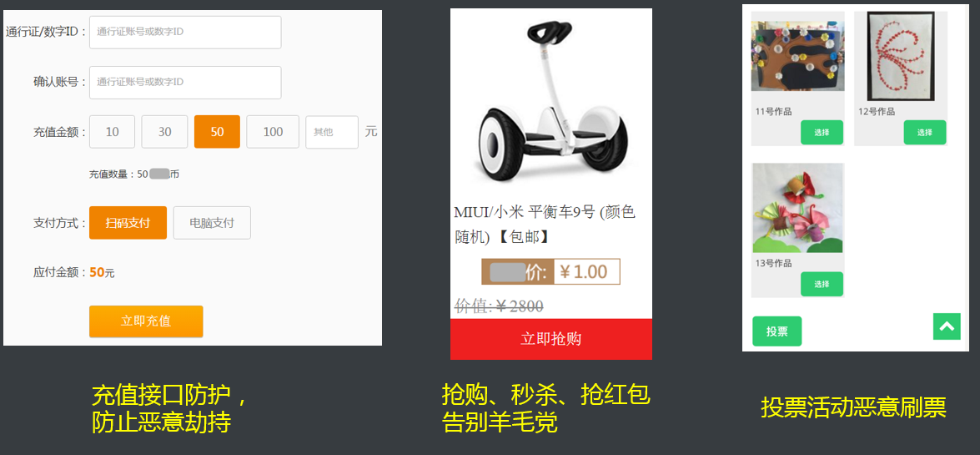Viewport: 980px width, 455px height.
Task: Focus the 通行证/数字ID input field
Action: click(x=185, y=33)
